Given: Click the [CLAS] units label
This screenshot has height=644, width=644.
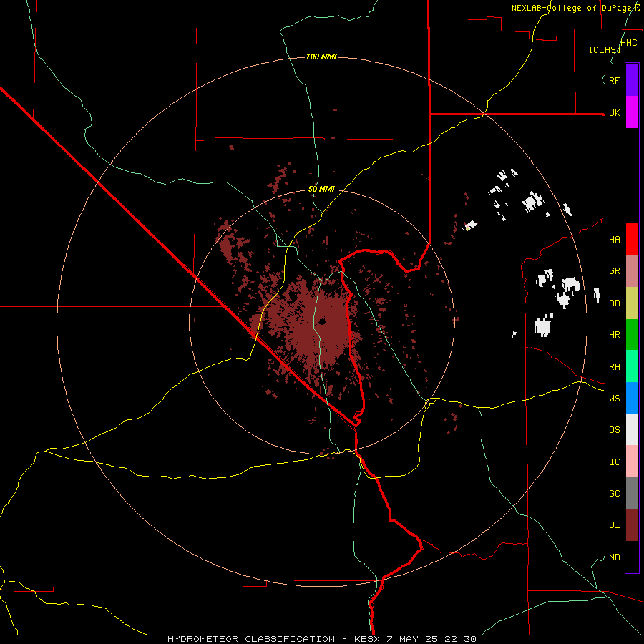Looking at the screenshot, I should [x=605, y=49].
